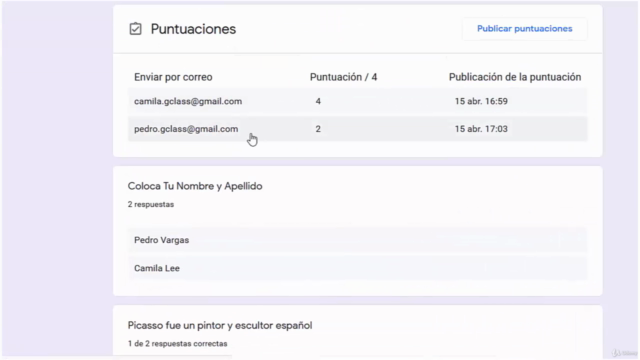Click score 4 in Camila's row
640x360 pixels.
(x=318, y=101)
